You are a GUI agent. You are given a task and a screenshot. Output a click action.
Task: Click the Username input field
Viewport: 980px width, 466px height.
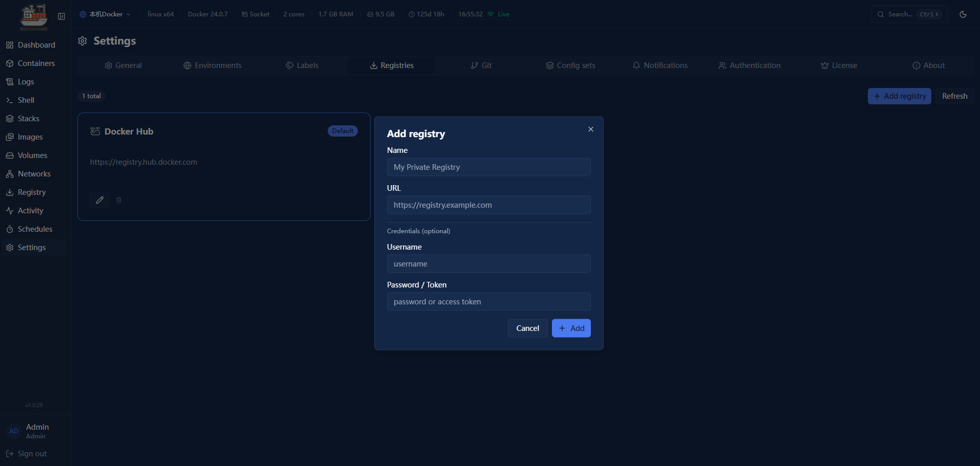click(x=489, y=264)
